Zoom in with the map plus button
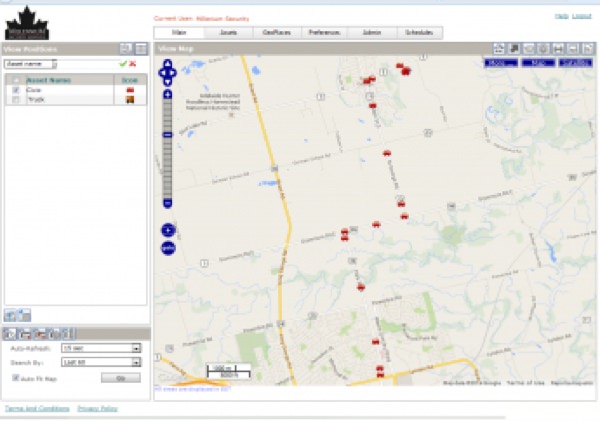The height and width of the screenshot is (421, 600). point(168,94)
